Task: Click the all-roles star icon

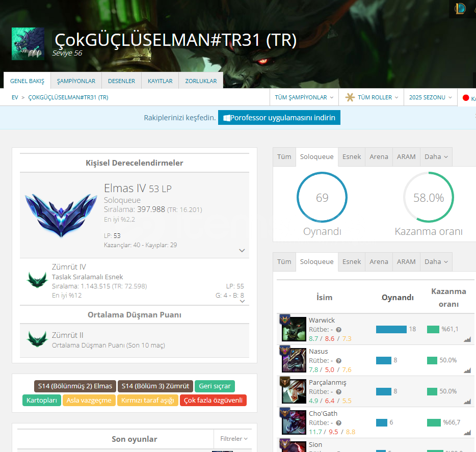Action: pyautogui.click(x=350, y=97)
